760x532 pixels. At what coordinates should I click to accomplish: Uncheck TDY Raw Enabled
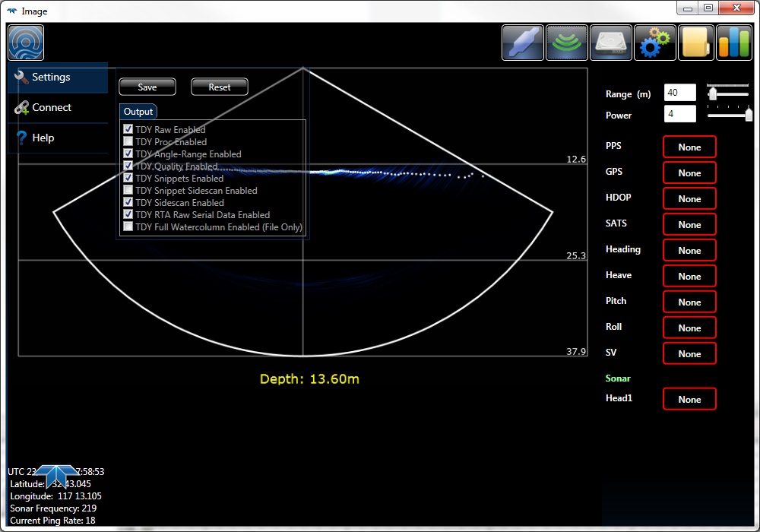pos(128,130)
